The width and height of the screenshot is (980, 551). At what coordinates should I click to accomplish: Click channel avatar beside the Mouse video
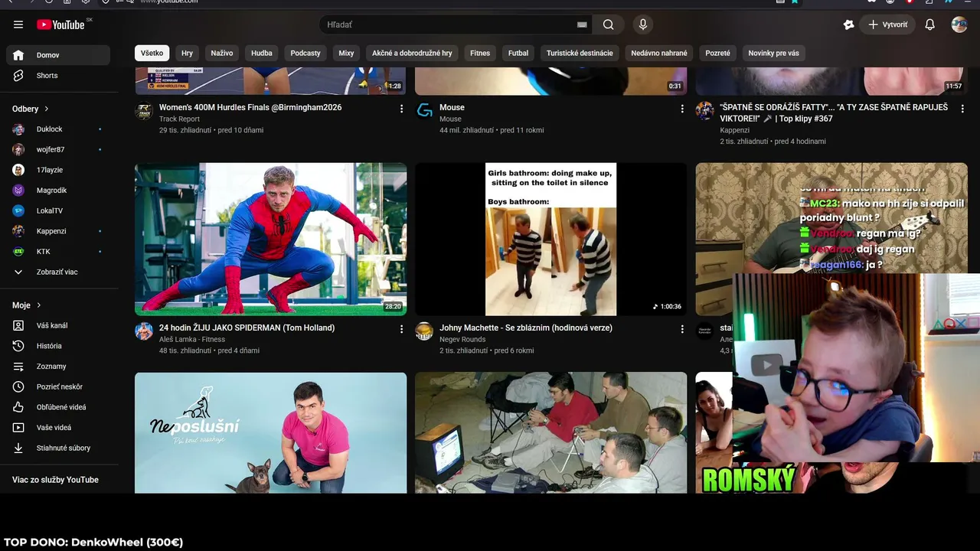click(424, 111)
